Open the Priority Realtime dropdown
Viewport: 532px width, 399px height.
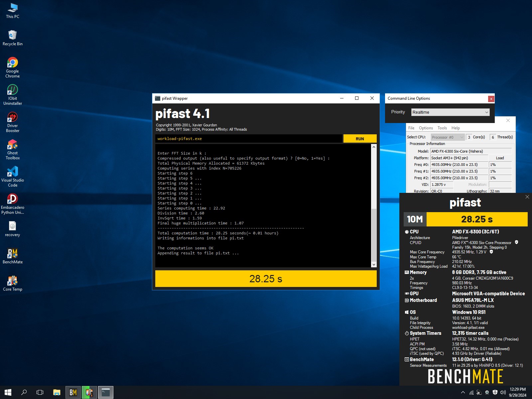click(450, 112)
